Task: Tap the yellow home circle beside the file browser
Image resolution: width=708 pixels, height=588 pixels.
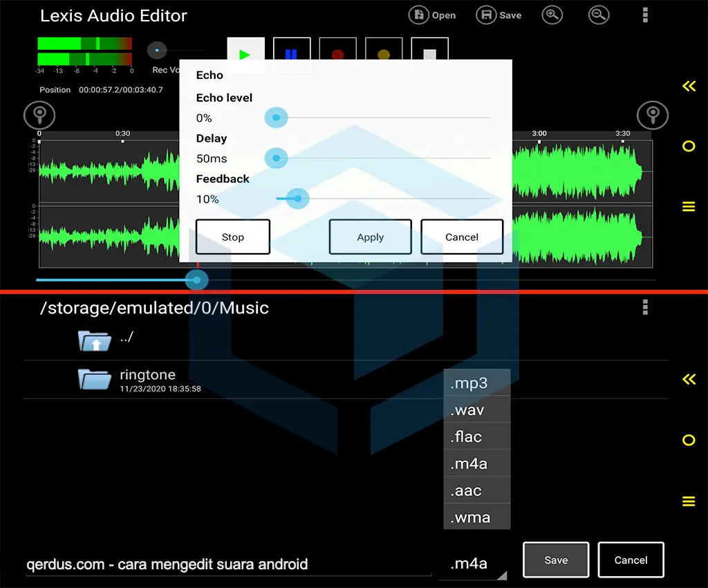Action: coord(689,440)
